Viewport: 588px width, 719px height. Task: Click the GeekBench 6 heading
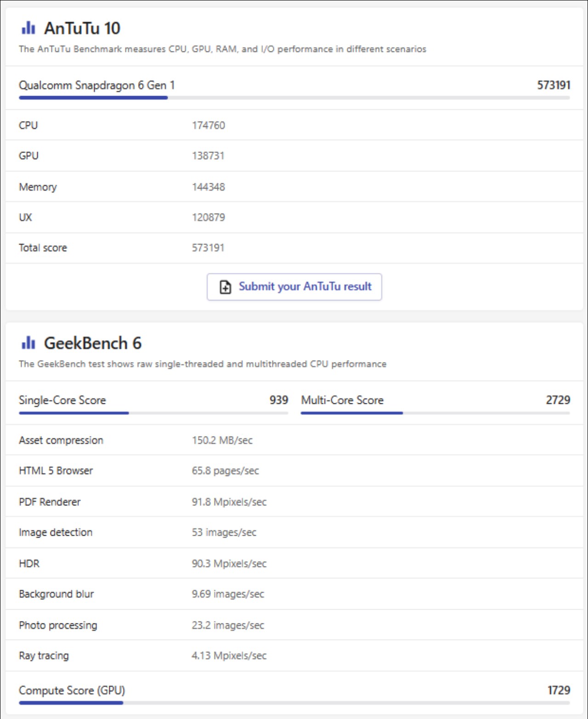coord(92,343)
